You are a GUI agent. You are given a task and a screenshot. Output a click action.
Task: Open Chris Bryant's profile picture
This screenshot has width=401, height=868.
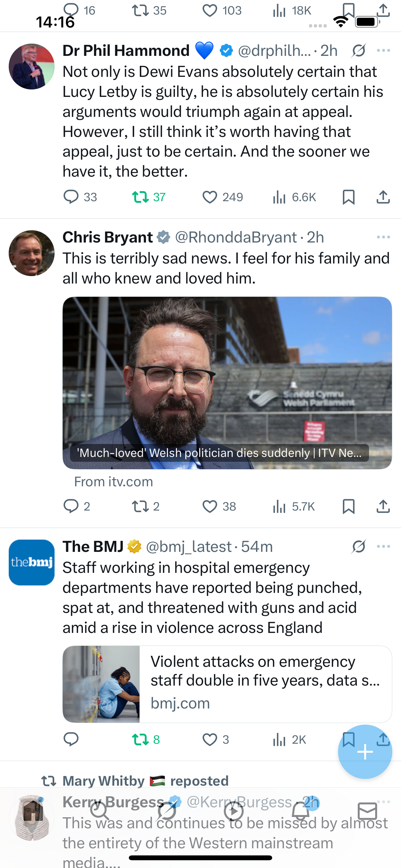click(x=32, y=253)
